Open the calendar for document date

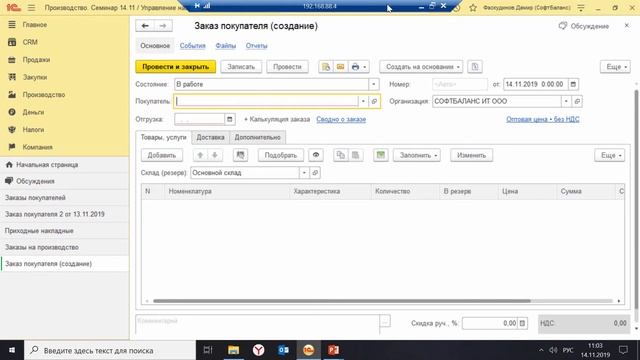point(573,84)
